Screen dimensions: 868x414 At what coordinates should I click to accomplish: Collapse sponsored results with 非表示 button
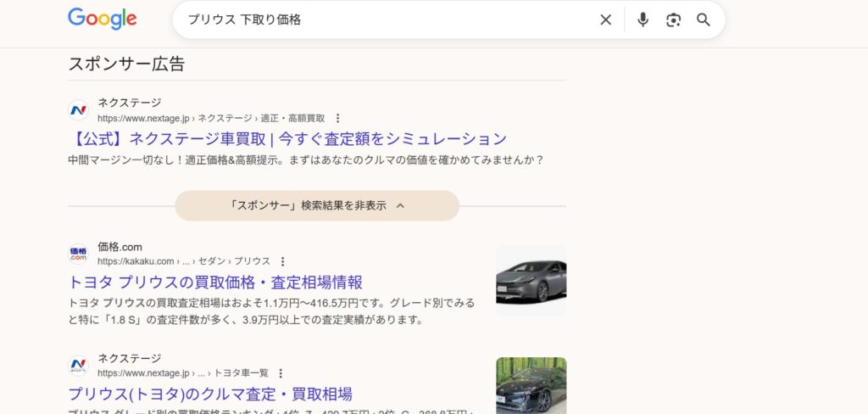click(317, 205)
